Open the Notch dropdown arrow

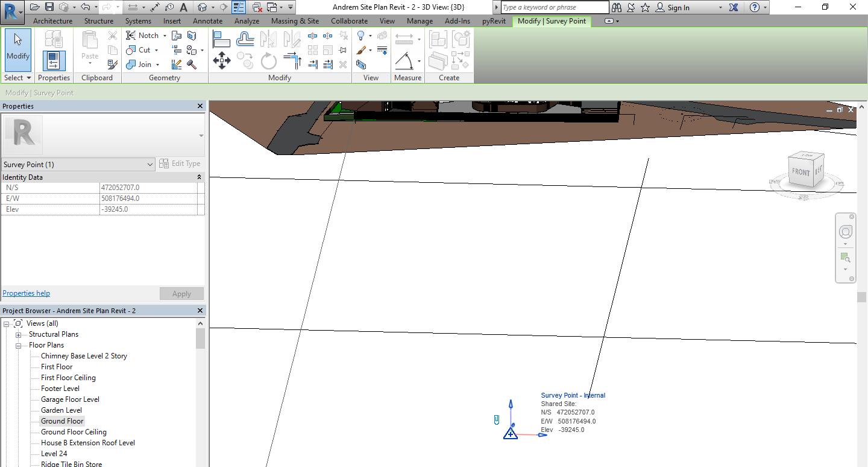165,36
